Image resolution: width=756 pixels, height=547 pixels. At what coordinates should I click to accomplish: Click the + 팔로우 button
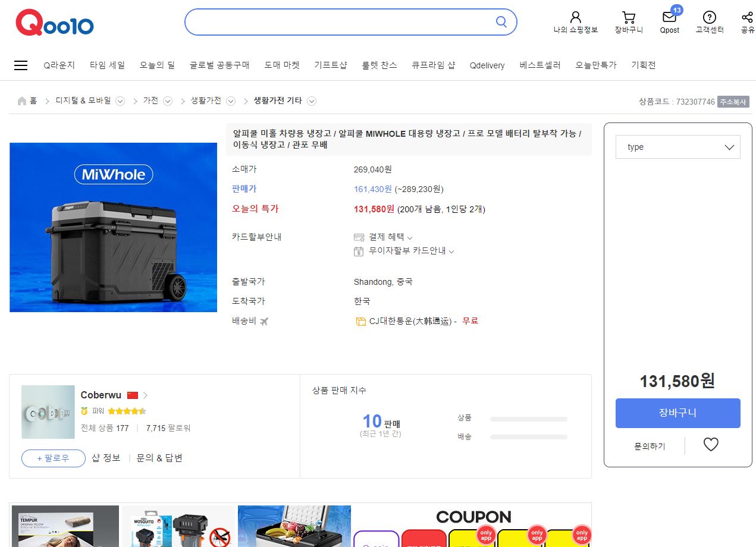[54, 458]
